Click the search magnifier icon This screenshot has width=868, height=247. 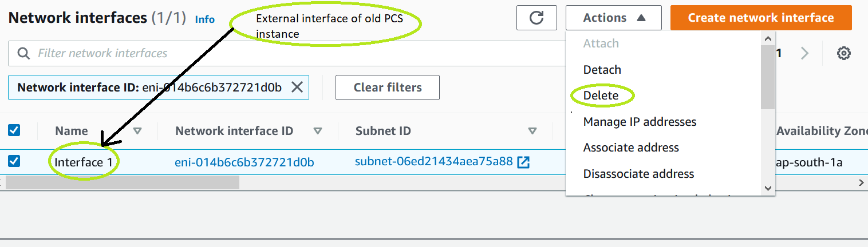[23, 54]
